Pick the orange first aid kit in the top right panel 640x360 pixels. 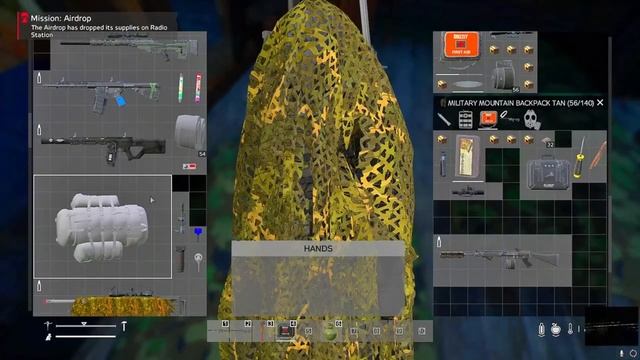(x=461, y=44)
